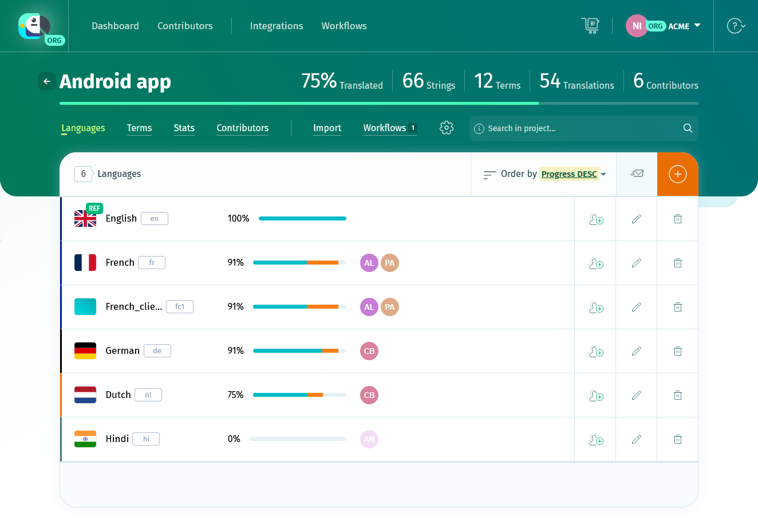Open the English language row

pyautogui.click(x=121, y=219)
